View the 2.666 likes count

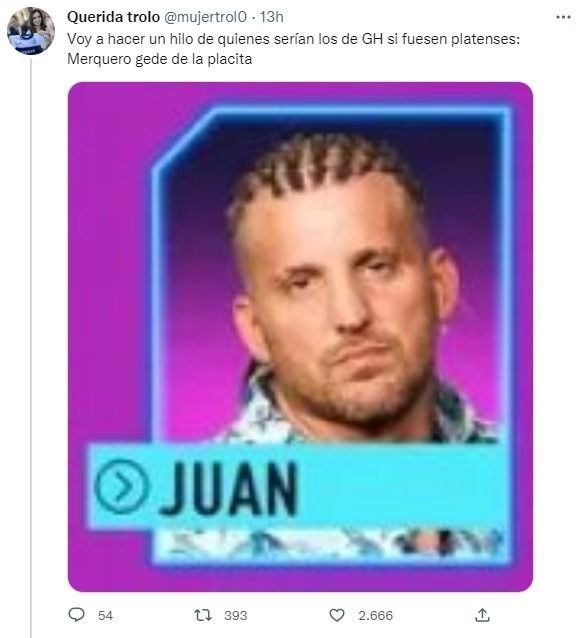(375, 615)
